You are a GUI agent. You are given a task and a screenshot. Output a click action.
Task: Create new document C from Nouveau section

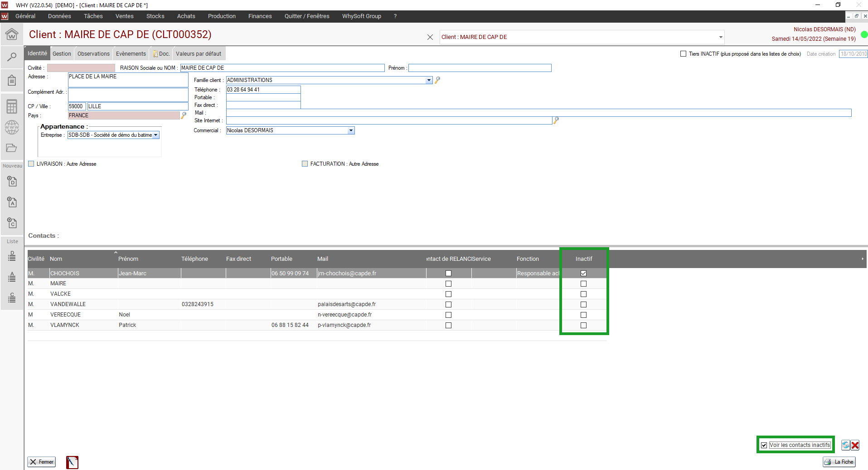click(x=12, y=223)
